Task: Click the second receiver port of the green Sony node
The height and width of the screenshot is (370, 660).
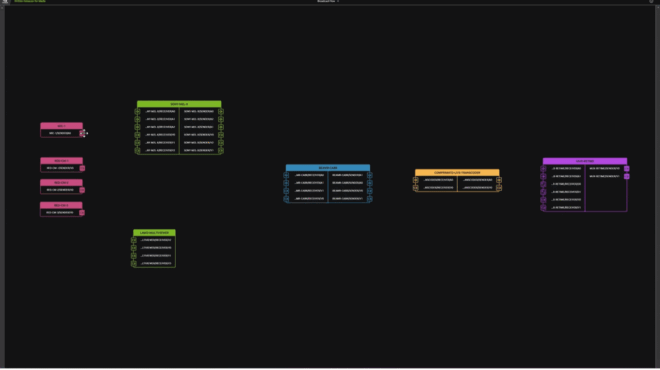Action: pos(137,120)
